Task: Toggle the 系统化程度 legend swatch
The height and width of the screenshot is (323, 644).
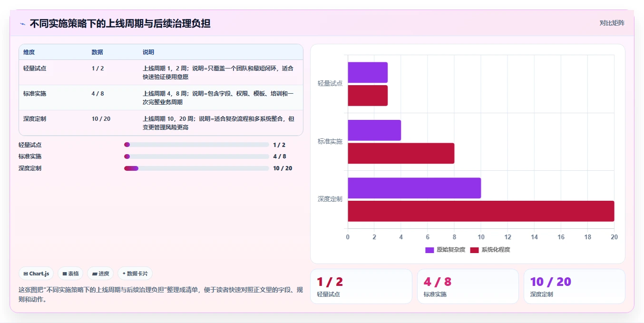Action: click(x=474, y=250)
